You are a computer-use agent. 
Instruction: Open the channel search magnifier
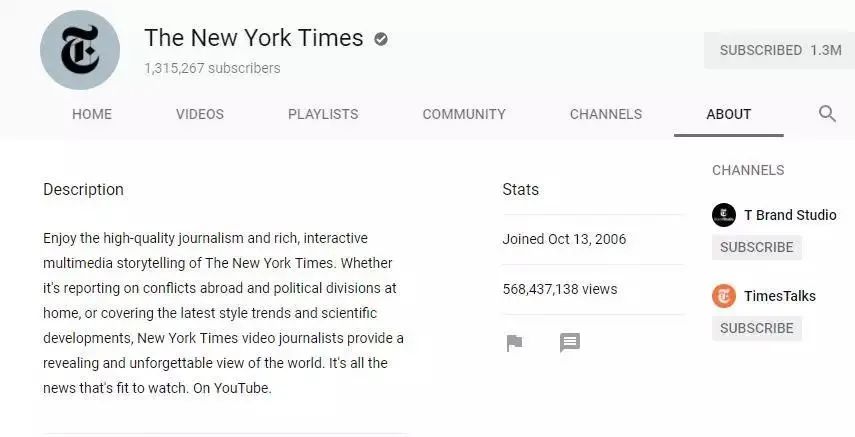pyautogui.click(x=827, y=114)
